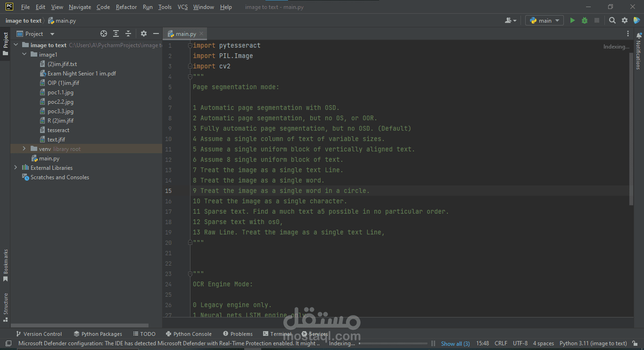The height and width of the screenshot is (350, 644).
Task: Open IDE settings gear in top toolbar
Action: click(625, 20)
